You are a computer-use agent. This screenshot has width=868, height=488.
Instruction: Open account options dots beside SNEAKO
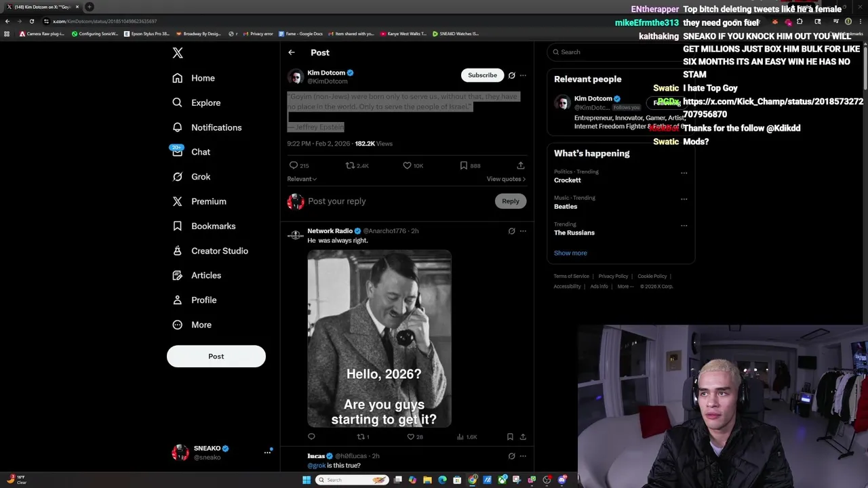click(267, 452)
